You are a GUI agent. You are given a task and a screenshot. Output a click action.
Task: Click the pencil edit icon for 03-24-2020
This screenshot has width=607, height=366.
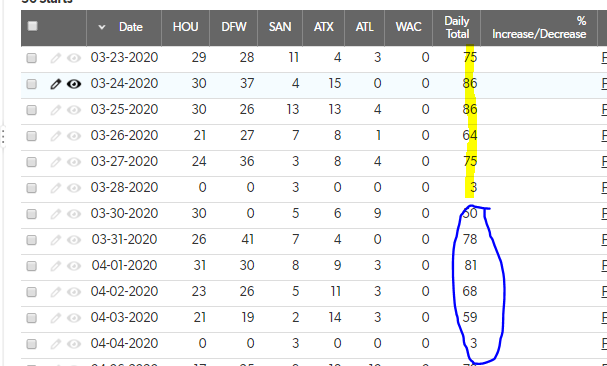coord(56,84)
